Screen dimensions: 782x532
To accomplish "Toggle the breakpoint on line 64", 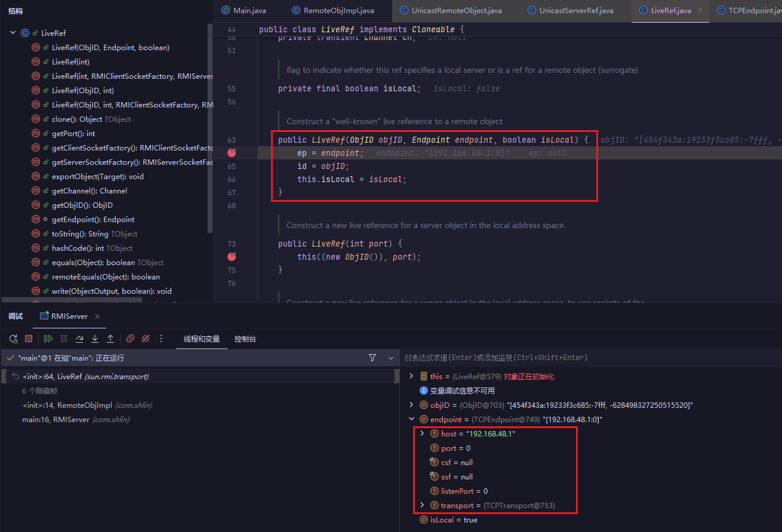I will [x=232, y=153].
